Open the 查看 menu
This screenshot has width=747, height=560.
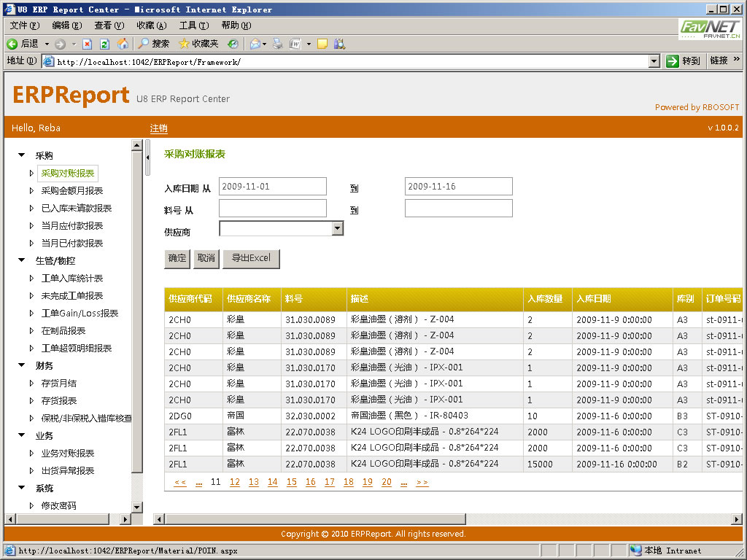109,26
